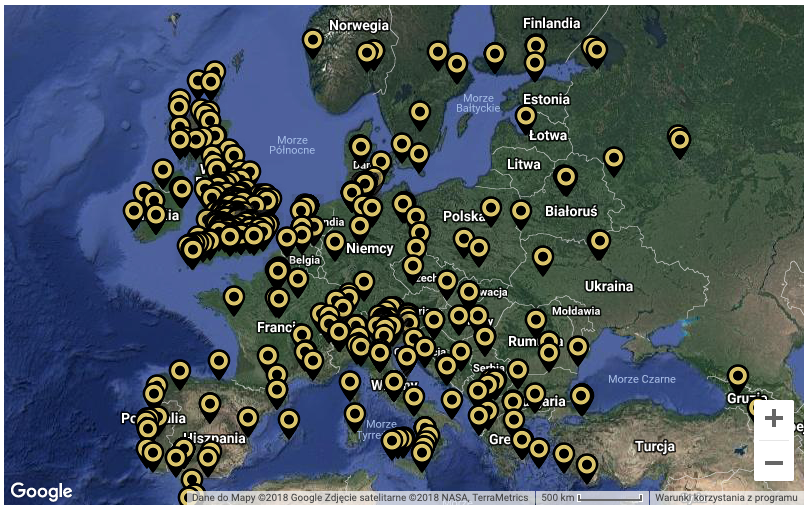
Task: Click the 'Morze Czarne' sea label
Action: (x=641, y=379)
